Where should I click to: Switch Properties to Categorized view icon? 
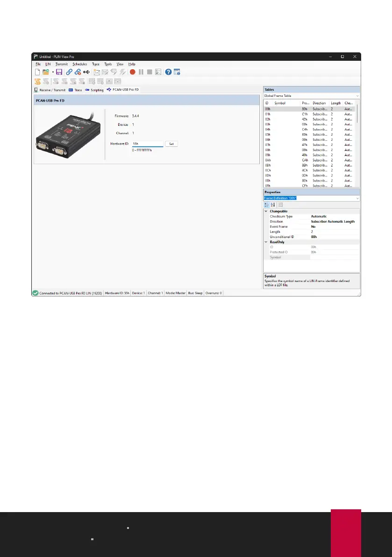(267, 205)
